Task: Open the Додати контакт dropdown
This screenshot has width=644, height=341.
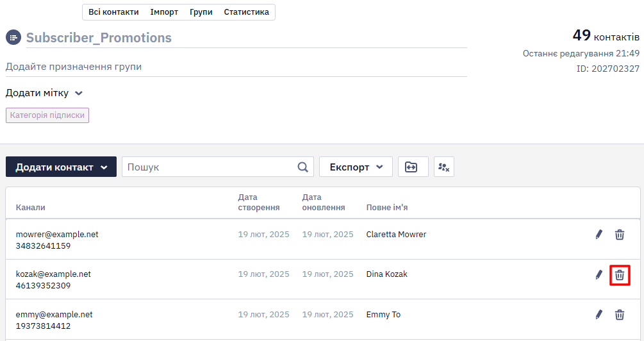Action: coord(62,167)
